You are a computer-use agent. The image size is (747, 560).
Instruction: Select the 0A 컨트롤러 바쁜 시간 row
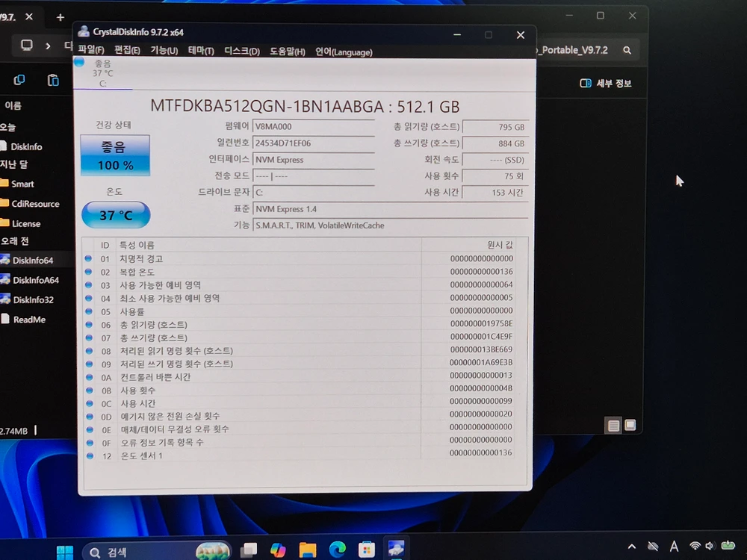click(300, 376)
